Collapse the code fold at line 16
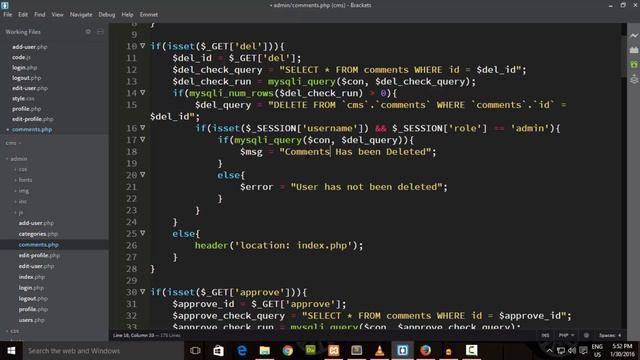The image size is (640, 360). click(x=142, y=128)
